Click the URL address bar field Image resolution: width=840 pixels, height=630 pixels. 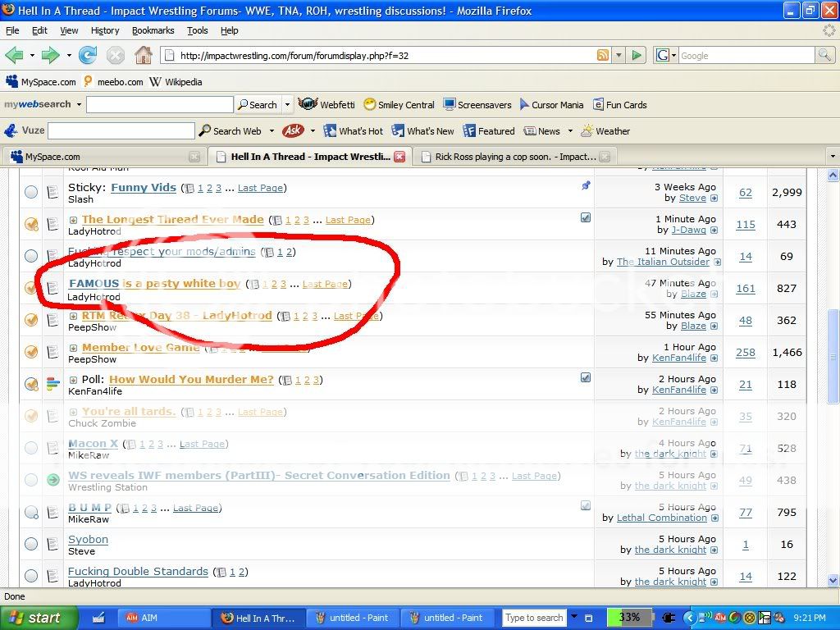coord(377,56)
